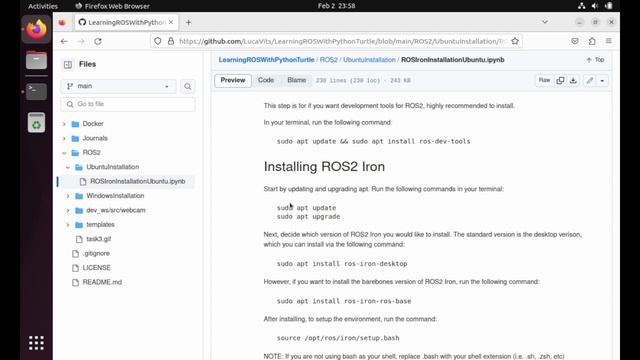The height and width of the screenshot is (360, 640).
Task: Reload the current GitHub page
Action: pyautogui.click(x=98, y=41)
